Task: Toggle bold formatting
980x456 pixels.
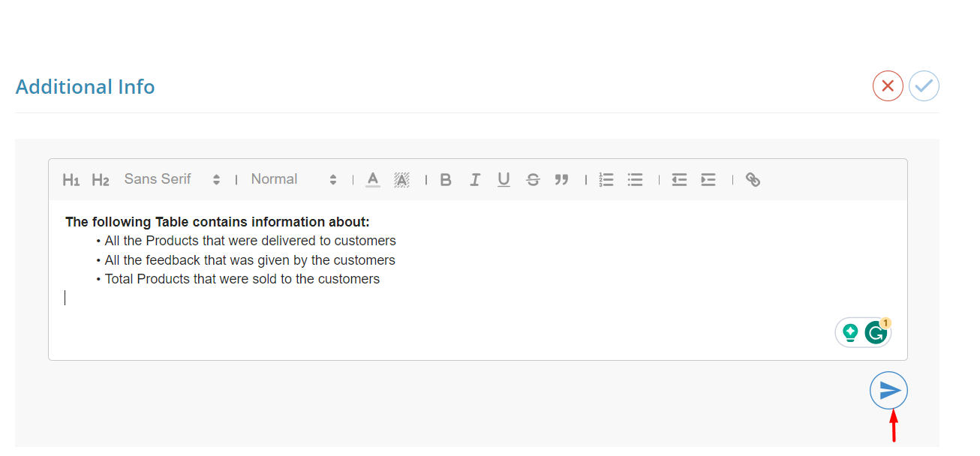Action: coord(446,180)
